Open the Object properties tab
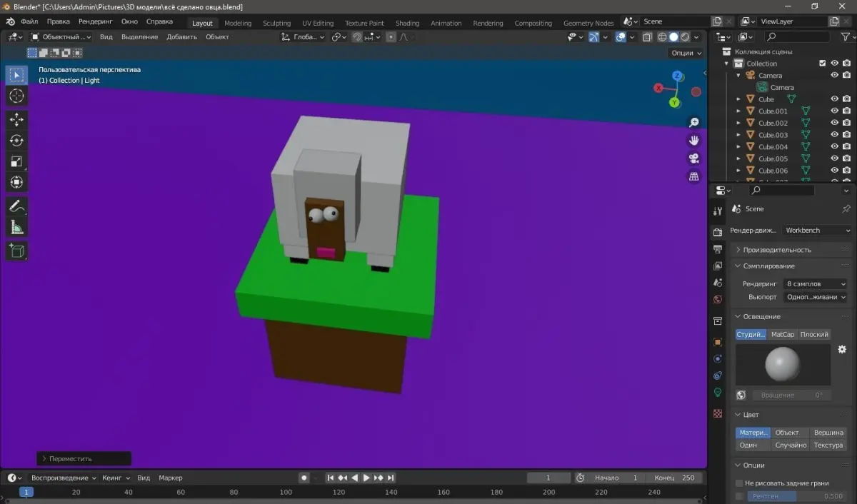This screenshot has width=857, height=504. click(x=718, y=342)
